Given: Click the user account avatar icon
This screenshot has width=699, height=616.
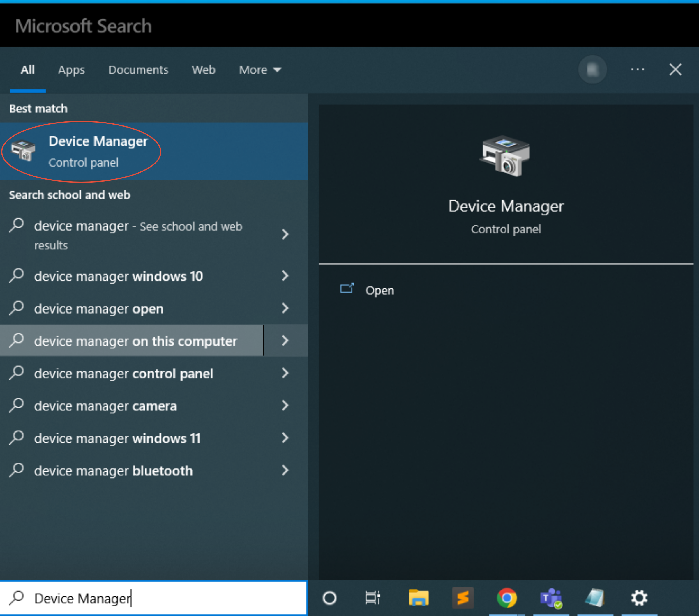Looking at the screenshot, I should click(592, 69).
